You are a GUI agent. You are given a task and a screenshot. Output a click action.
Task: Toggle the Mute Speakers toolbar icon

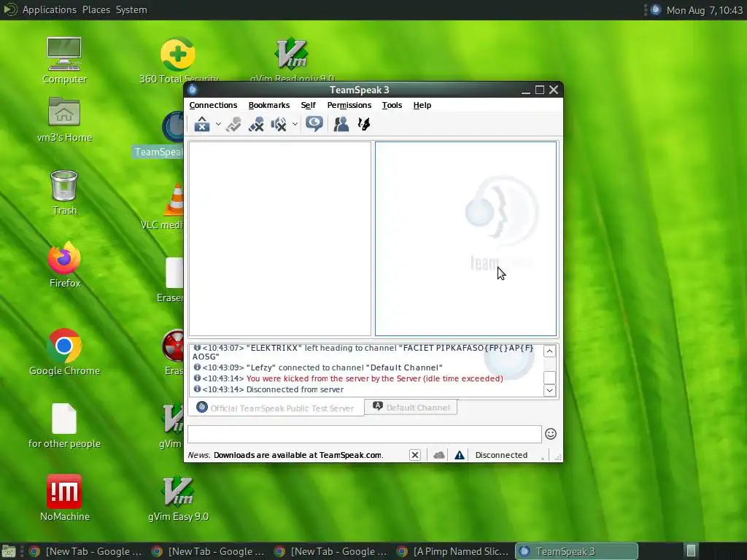(x=279, y=124)
